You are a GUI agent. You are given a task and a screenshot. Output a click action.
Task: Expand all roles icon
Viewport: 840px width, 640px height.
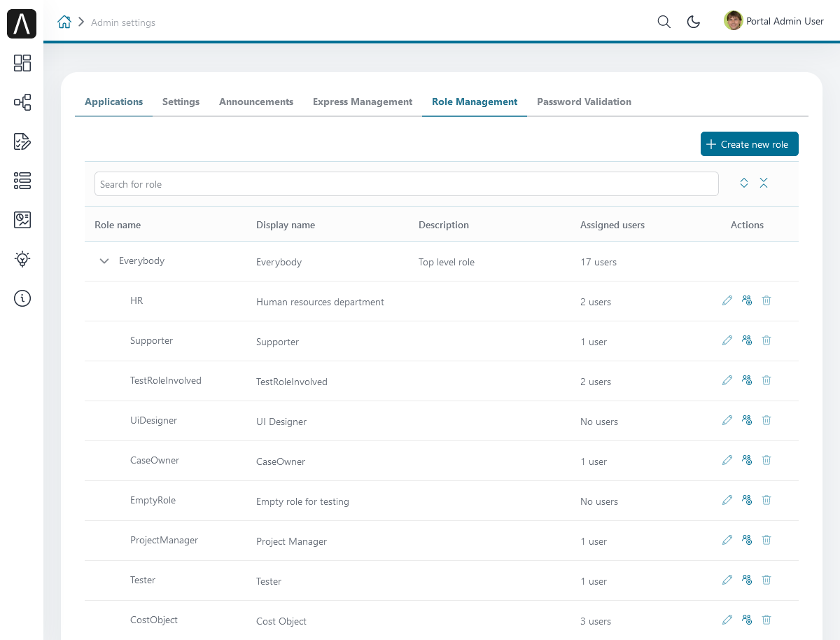[744, 183]
